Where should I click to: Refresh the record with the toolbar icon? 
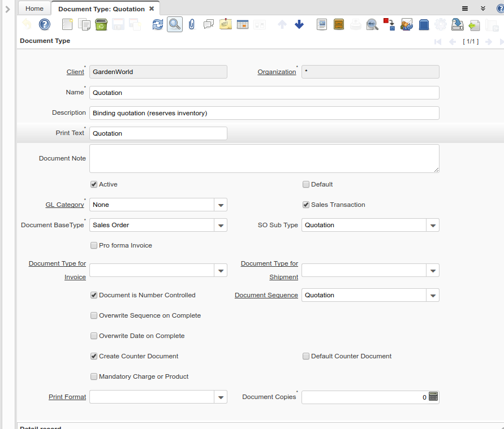[x=157, y=24]
